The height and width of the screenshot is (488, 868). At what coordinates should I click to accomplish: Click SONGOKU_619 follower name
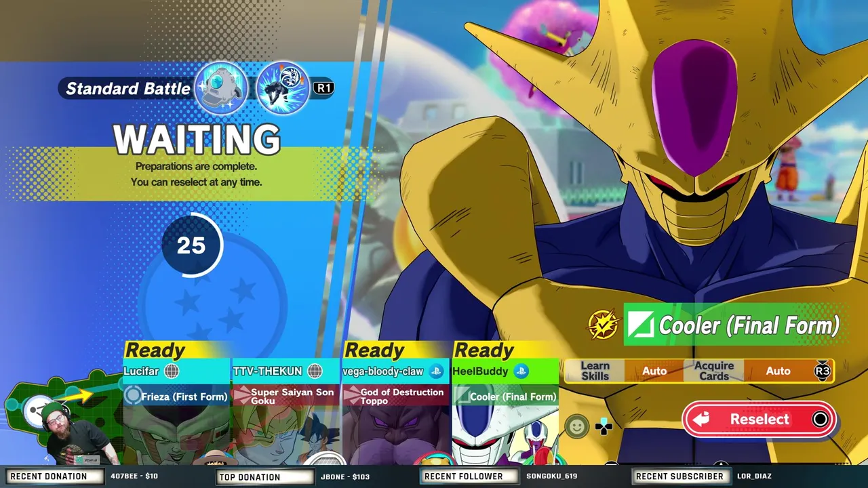(551, 476)
